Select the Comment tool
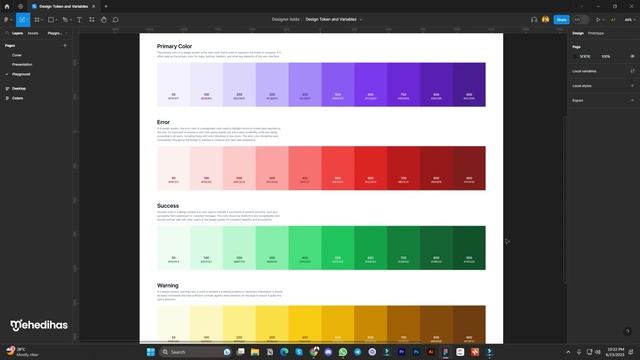The height and width of the screenshot is (360, 640). tap(116, 20)
